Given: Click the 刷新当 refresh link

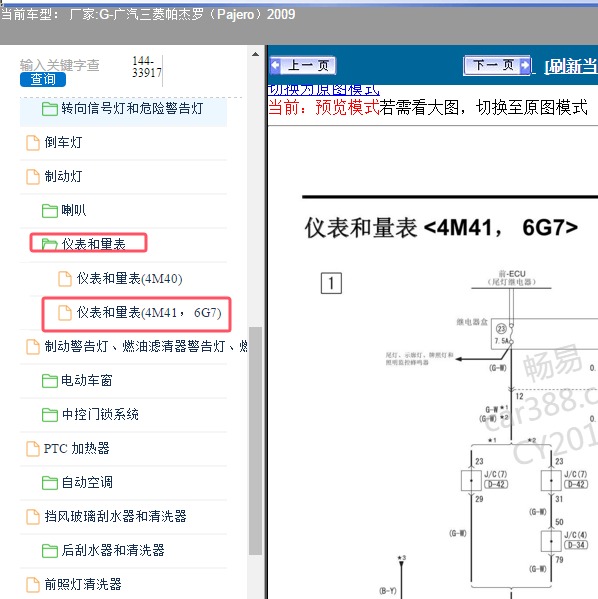Looking at the screenshot, I should pyautogui.click(x=571, y=66).
